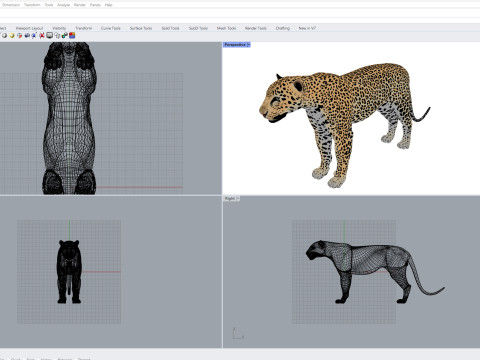Click the monitor screen toolbar icon

click(x=49, y=35)
